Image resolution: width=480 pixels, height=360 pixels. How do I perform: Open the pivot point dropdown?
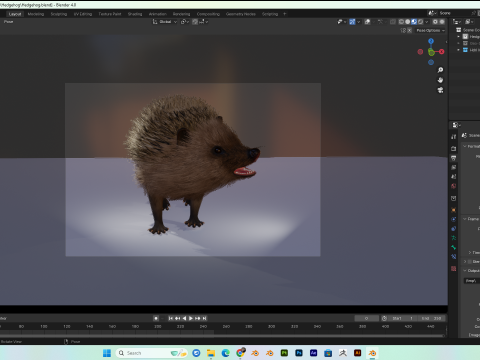click(x=185, y=22)
